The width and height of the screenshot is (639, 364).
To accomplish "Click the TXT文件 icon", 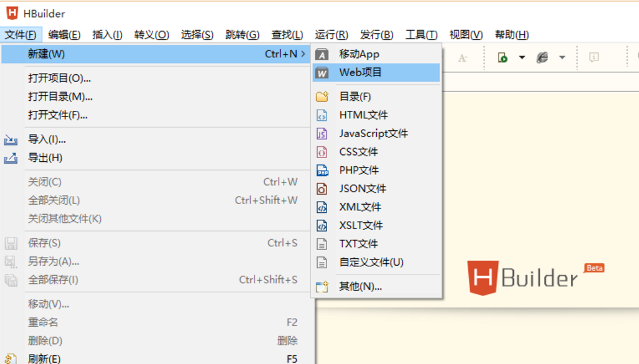I will [x=322, y=244].
